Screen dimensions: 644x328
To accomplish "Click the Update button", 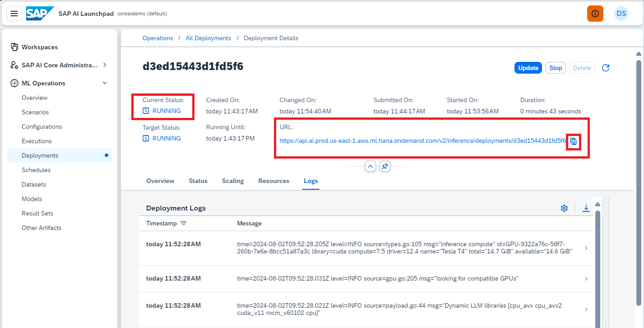I will [x=528, y=68].
